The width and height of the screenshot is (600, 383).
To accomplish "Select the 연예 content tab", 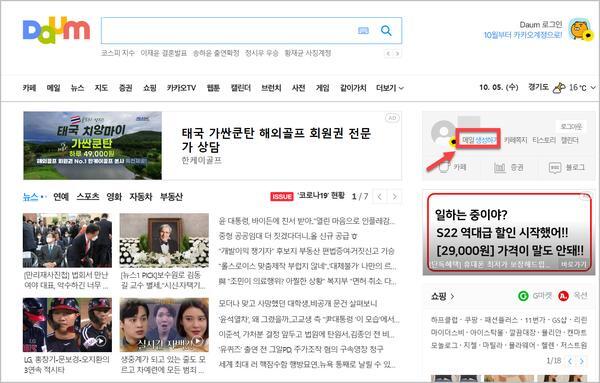I will (61, 197).
